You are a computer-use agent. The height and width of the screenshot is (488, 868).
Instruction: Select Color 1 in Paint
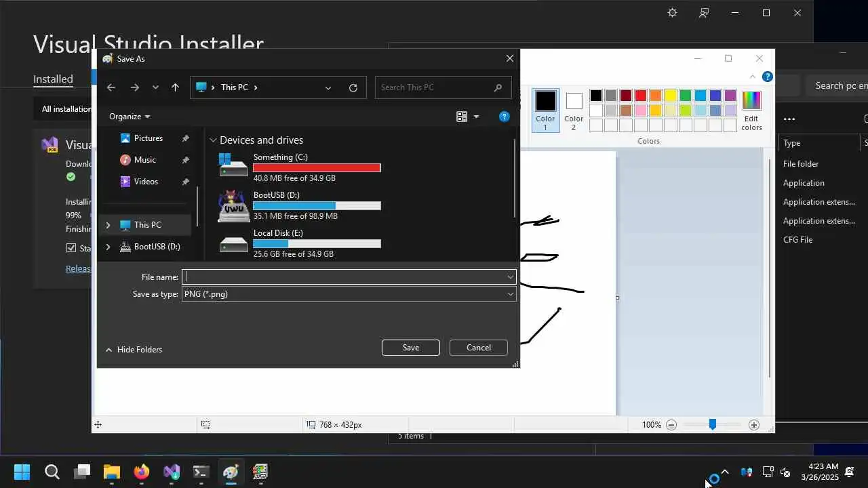pos(545,110)
